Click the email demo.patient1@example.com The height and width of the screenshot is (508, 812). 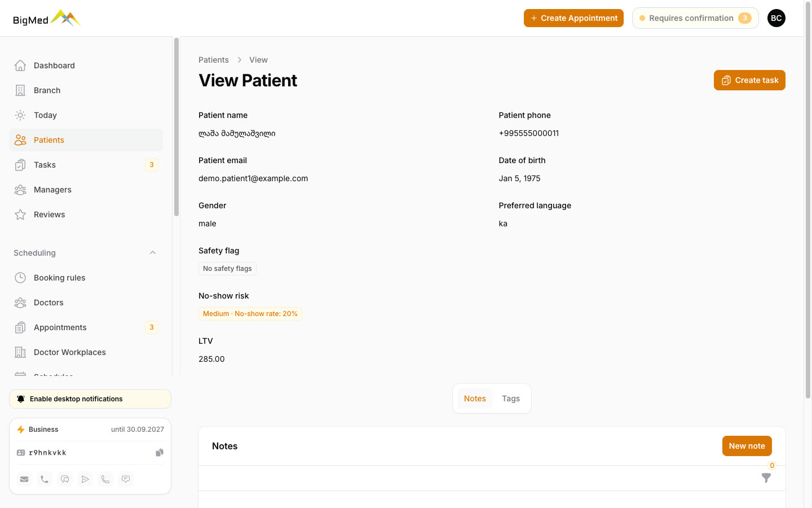(253, 178)
